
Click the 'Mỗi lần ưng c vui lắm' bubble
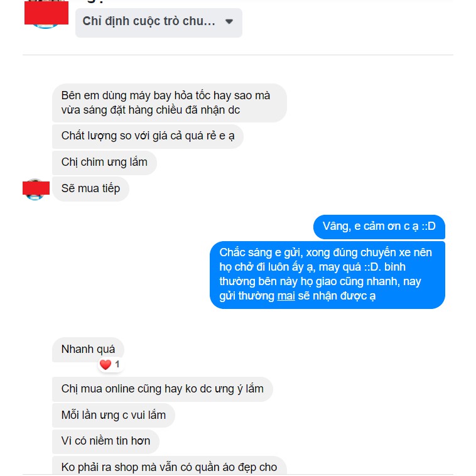114,415
